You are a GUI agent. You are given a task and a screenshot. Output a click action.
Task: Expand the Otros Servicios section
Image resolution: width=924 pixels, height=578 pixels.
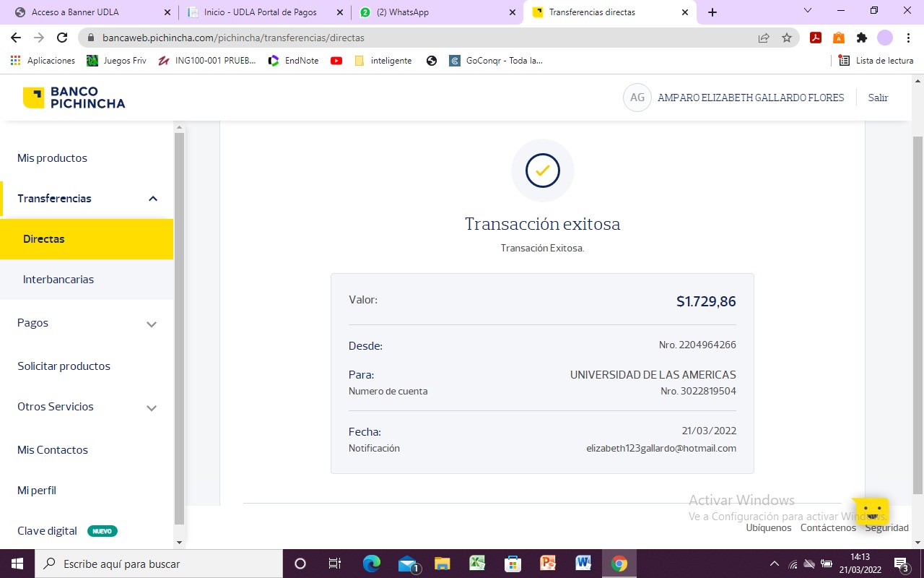[152, 407]
